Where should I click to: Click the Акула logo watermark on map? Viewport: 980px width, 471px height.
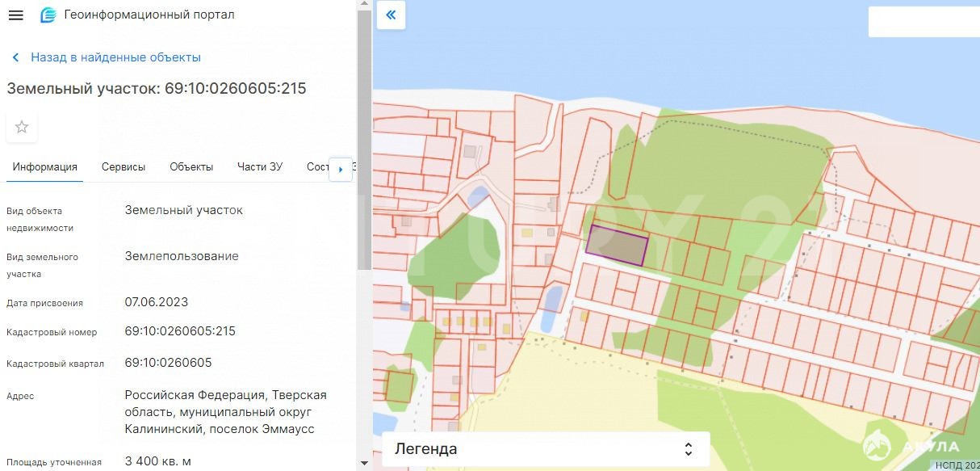tap(911, 447)
